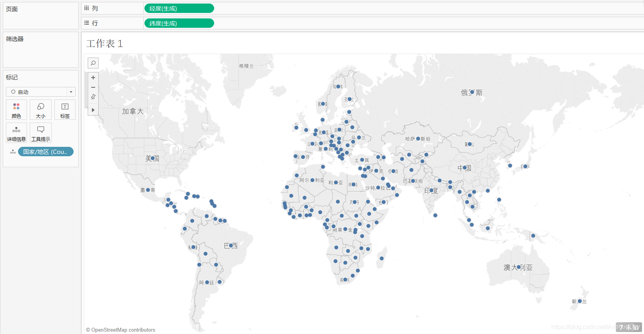Select the data point on 俄罗斯

pos(472,92)
